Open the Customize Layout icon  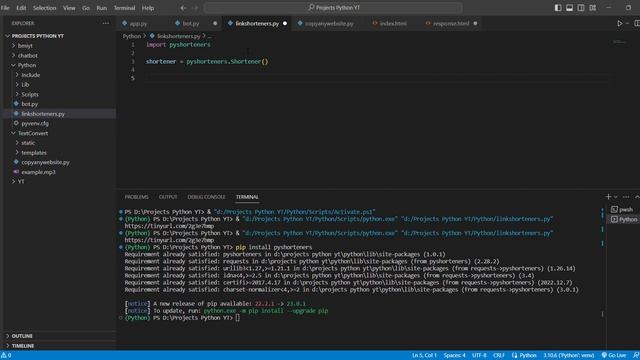(x=593, y=8)
